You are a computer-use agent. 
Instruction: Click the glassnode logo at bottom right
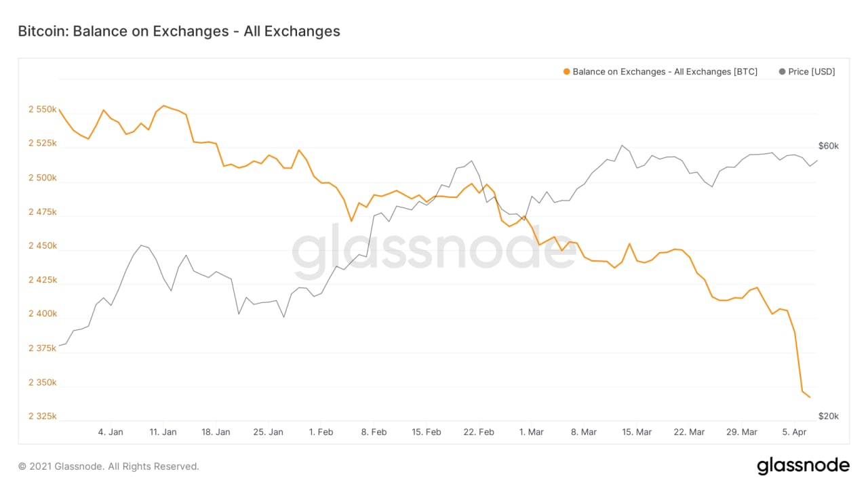coord(803,466)
